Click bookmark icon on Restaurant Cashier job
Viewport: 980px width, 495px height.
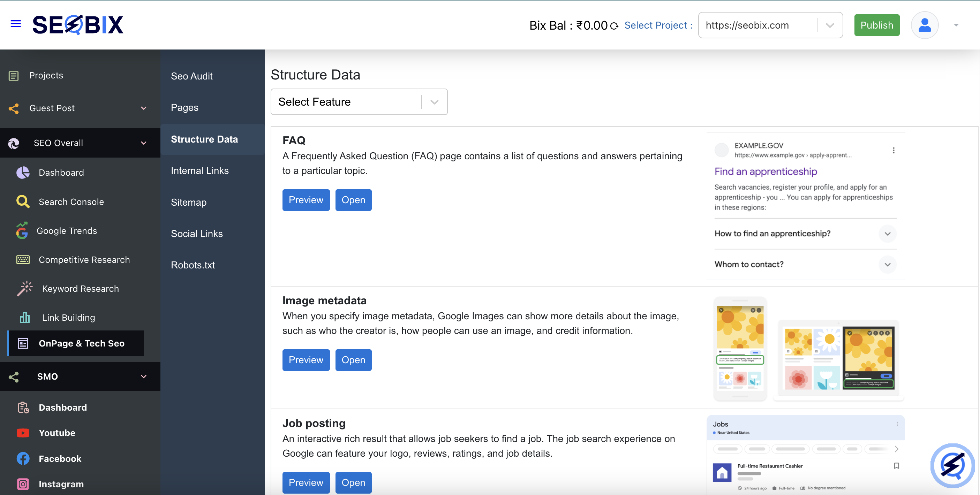(x=896, y=466)
